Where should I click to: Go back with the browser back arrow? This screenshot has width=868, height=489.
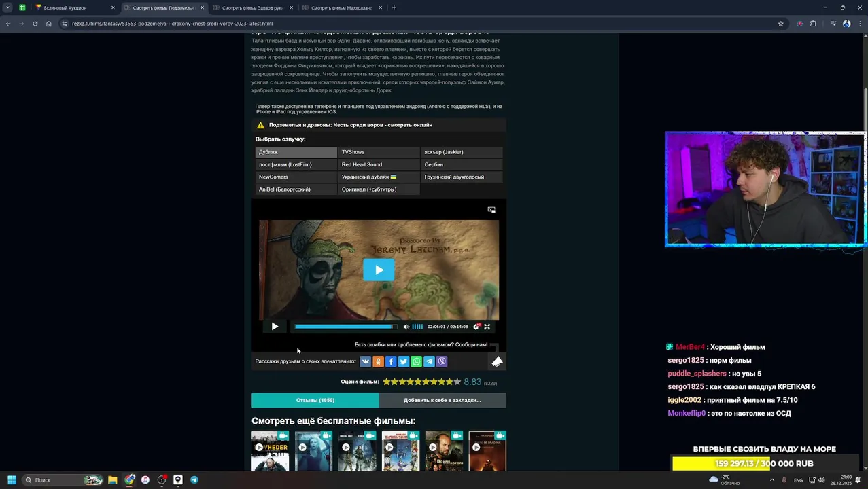(x=8, y=24)
